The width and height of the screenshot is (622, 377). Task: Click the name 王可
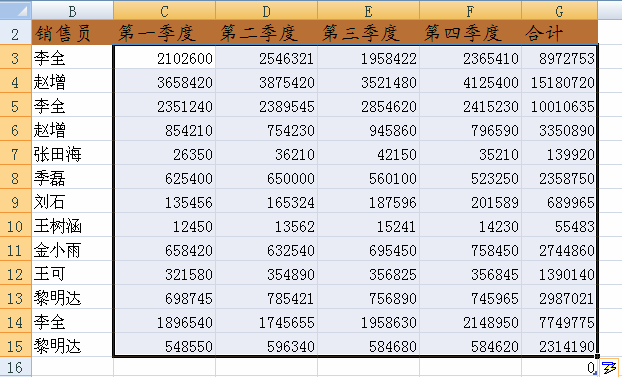(x=50, y=273)
